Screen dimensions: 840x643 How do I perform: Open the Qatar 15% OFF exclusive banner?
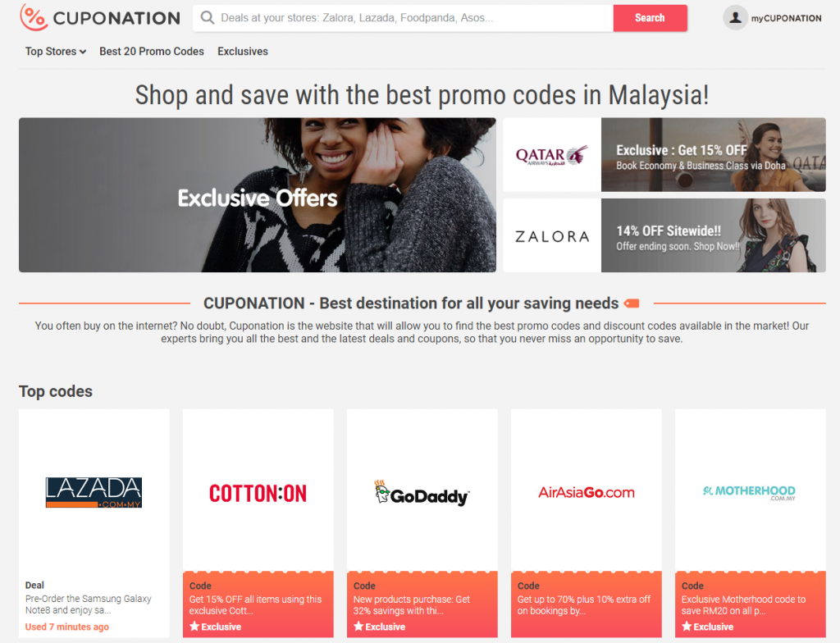click(x=713, y=155)
